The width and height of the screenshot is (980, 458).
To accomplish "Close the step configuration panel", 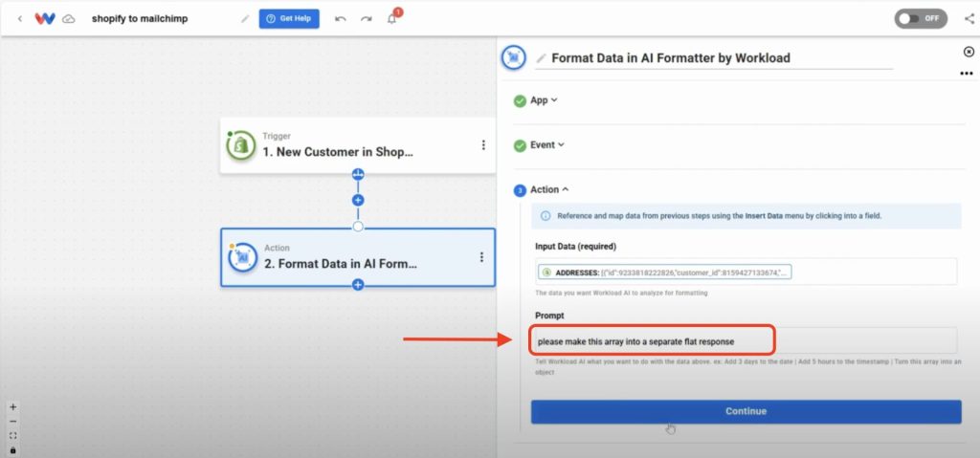I will pos(969,52).
